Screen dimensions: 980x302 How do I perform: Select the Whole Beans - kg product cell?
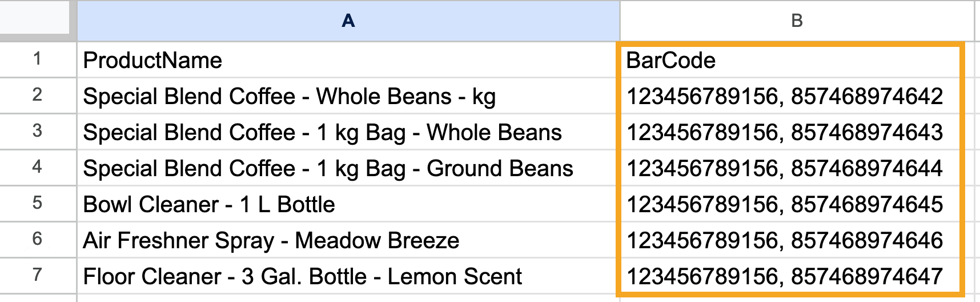point(348,96)
